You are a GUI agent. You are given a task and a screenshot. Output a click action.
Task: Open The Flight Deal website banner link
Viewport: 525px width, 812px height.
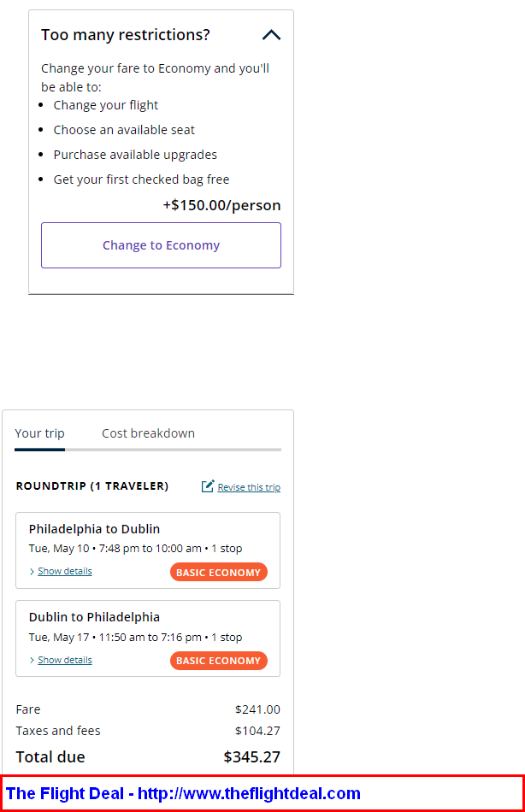click(183, 793)
